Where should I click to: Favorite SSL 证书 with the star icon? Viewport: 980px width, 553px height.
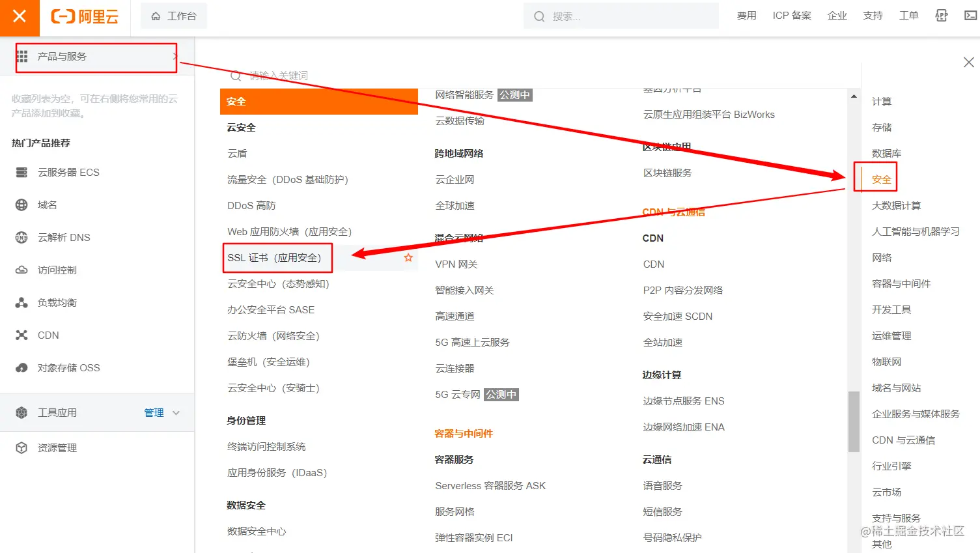tap(408, 257)
